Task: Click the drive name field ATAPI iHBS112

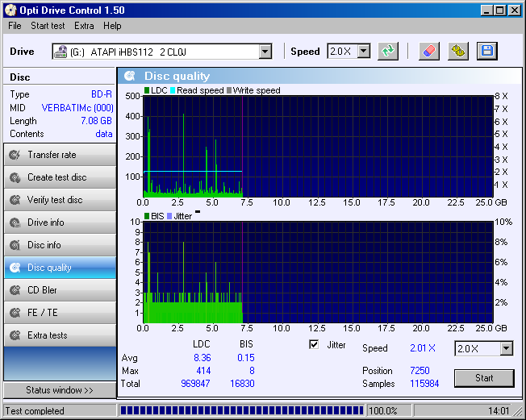Action: pos(162,52)
